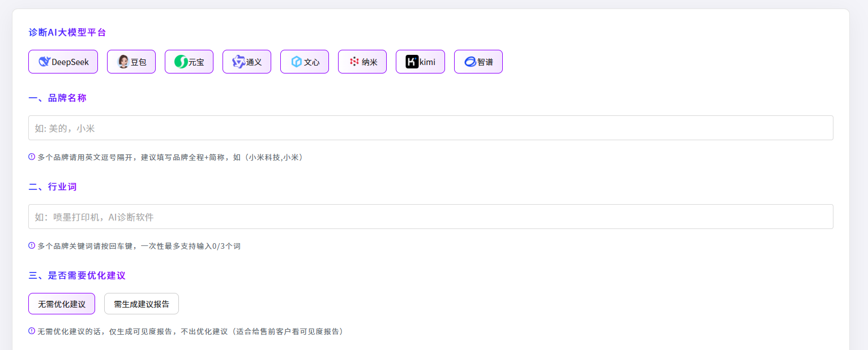Click the DeepSeek whale logo icon
868x350 pixels.
(44, 62)
